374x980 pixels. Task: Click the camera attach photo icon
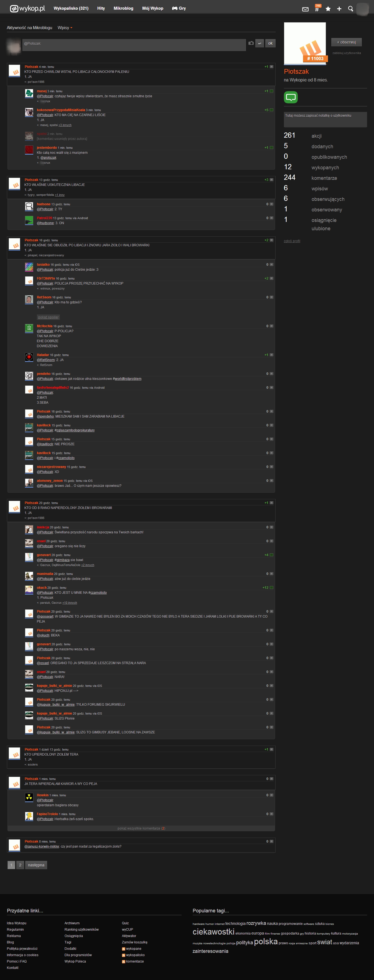pyautogui.click(x=251, y=44)
